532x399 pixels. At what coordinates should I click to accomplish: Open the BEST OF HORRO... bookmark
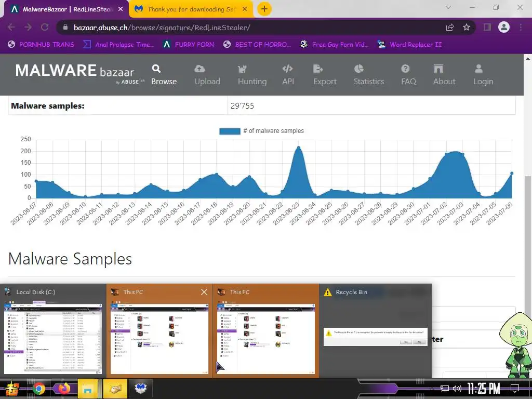pos(257,45)
